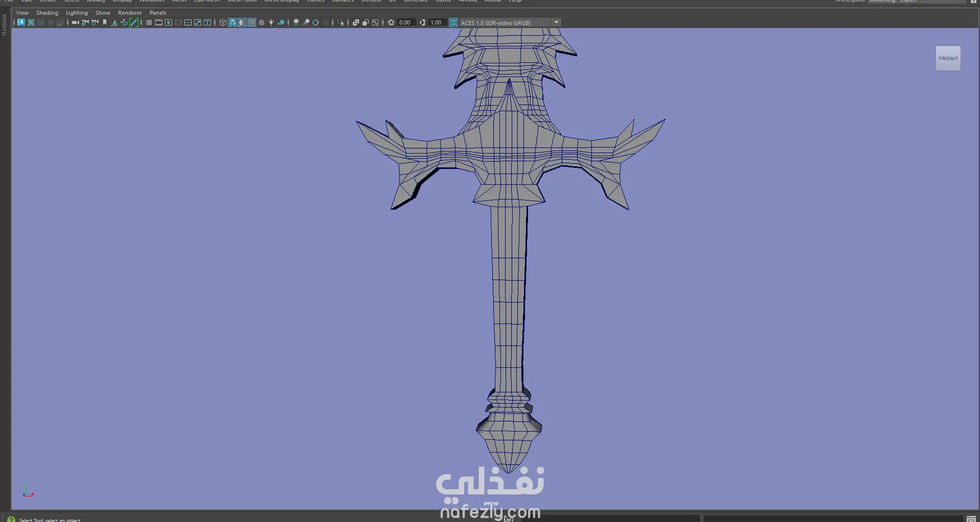Toggle isolate select icon
This screenshot has height=522, width=980.
click(341, 22)
